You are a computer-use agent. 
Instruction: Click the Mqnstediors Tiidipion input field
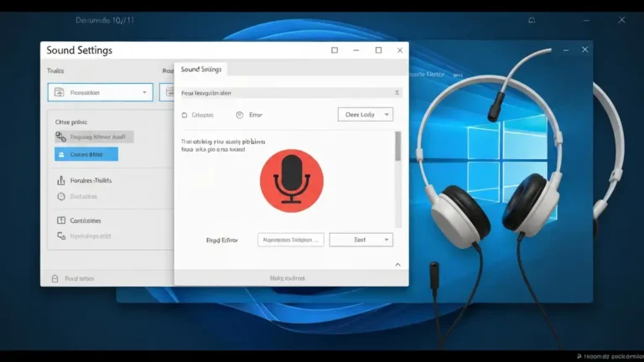pyautogui.click(x=291, y=240)
